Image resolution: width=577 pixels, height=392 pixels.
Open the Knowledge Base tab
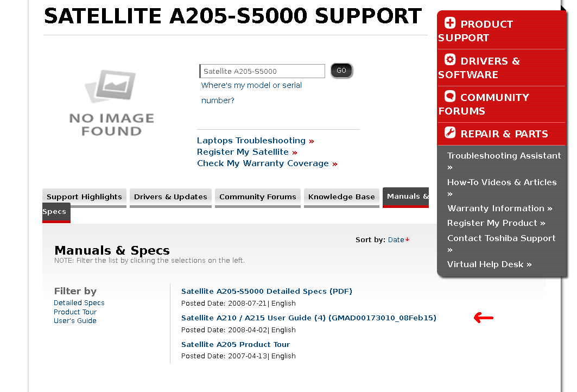tap(341, 197)
